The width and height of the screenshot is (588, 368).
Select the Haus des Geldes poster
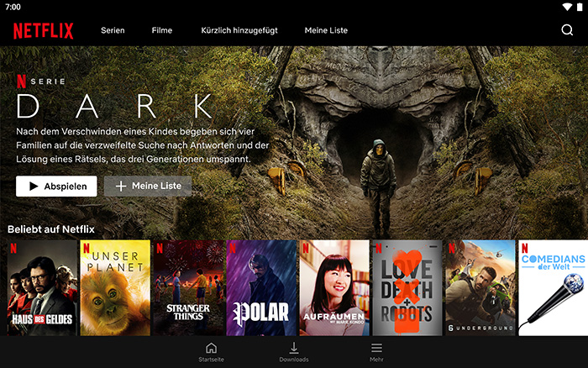tap(42, 287)
